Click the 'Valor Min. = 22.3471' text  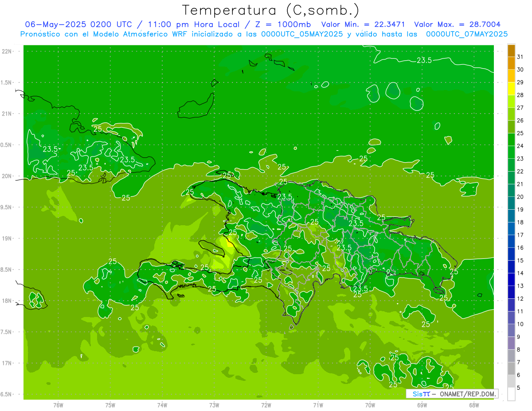tap(363, 24)
